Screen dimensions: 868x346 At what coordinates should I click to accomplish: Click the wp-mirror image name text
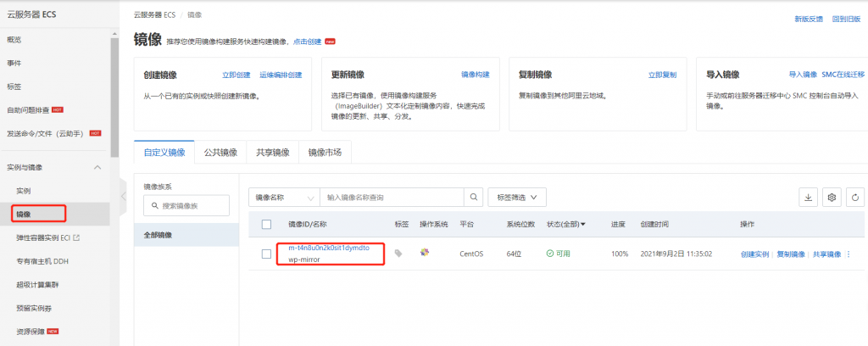point(304,259)
